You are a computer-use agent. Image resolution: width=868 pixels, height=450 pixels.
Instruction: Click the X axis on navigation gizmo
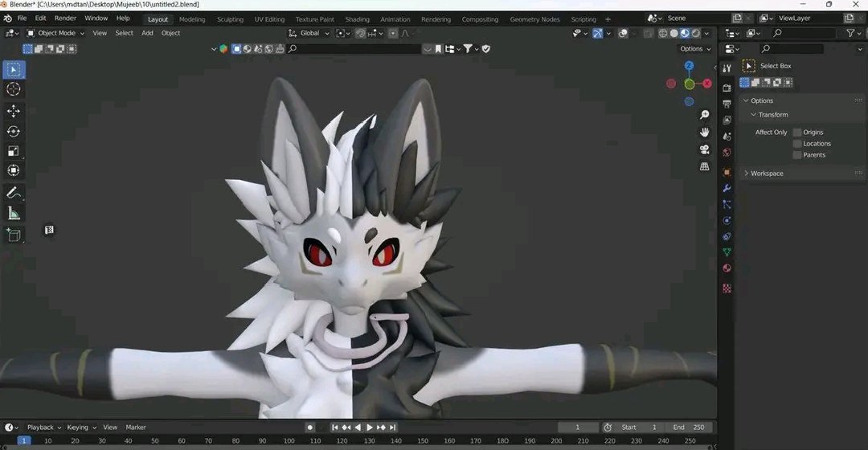[x=707, y=84]
